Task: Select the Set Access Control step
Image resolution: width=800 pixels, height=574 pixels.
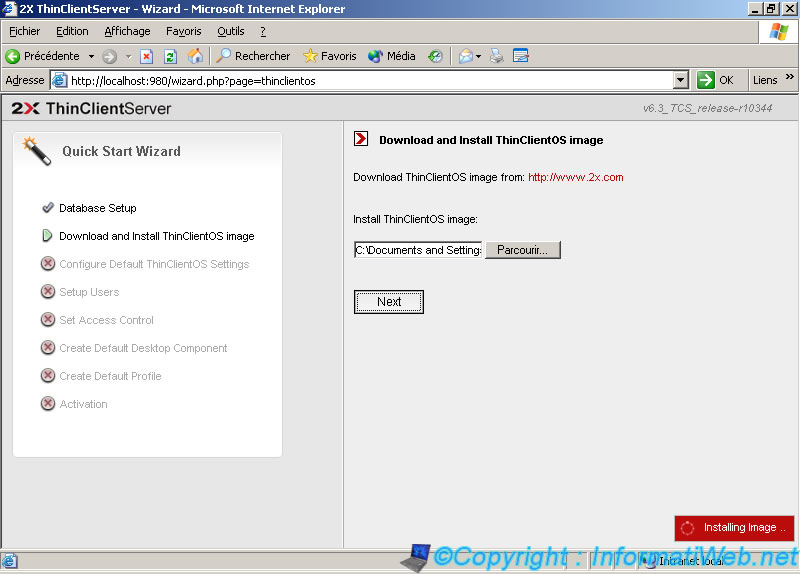Action: 106,320
